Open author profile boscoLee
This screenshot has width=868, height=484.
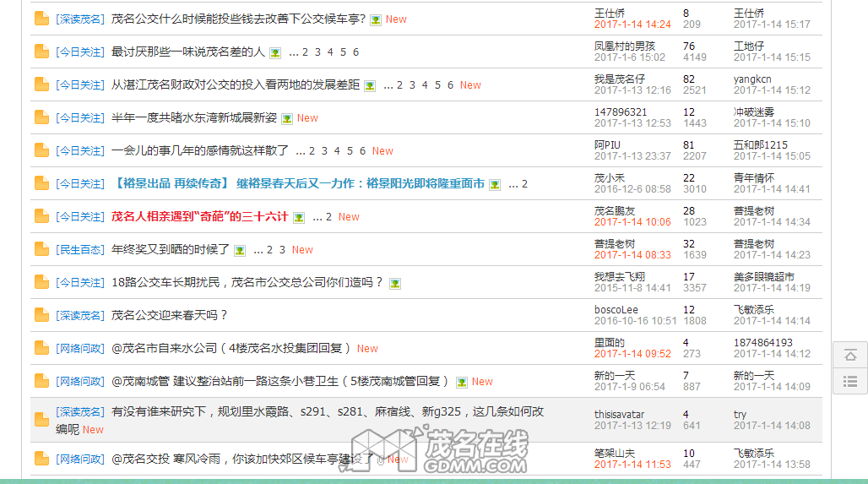tap(616, 309)
